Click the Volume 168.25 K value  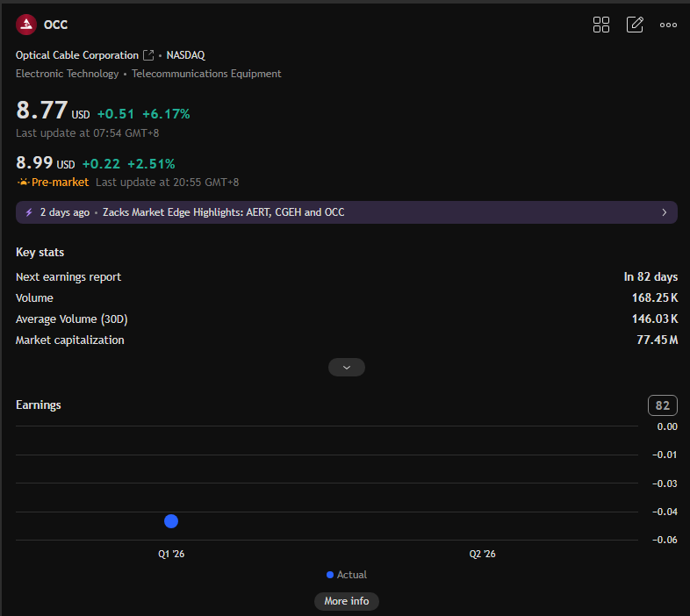(655, 297)
